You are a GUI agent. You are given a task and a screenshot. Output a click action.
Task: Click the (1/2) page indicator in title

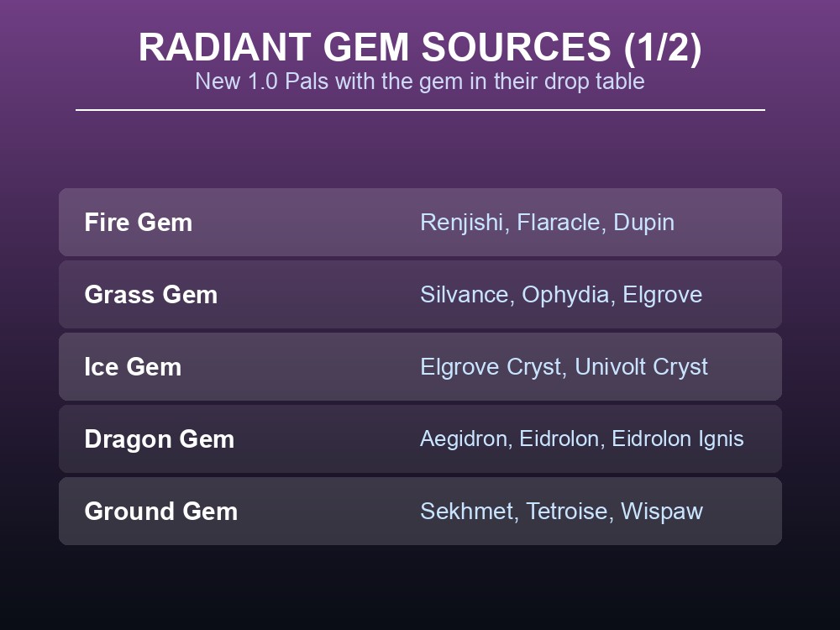[663, 47]
